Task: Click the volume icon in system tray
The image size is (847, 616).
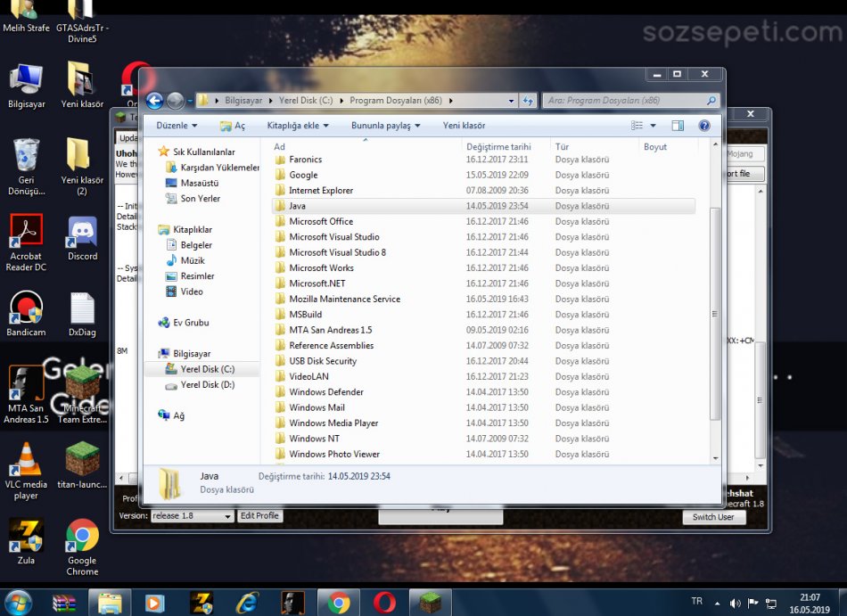Action: (x=735, y=603)
